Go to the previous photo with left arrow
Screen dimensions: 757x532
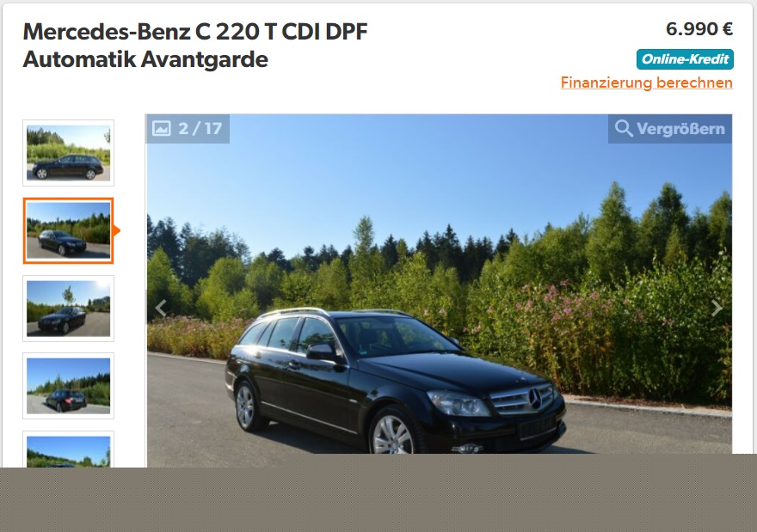tap(161, 309)
